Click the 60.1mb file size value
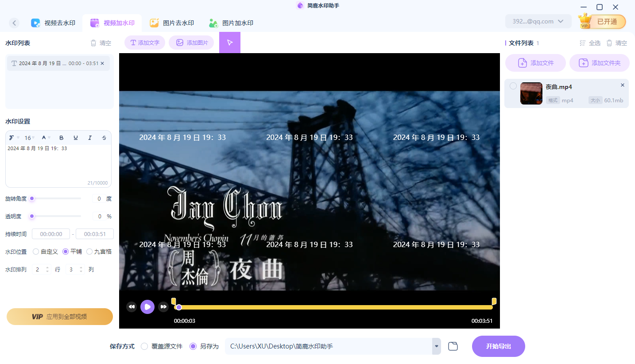 pyautogui.click(x=614, y=101)
